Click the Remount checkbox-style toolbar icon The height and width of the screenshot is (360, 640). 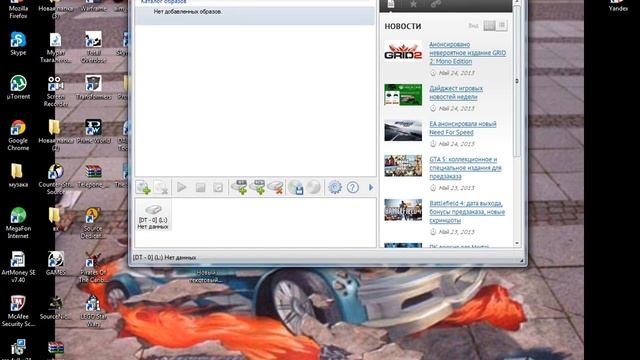point(218,187)
